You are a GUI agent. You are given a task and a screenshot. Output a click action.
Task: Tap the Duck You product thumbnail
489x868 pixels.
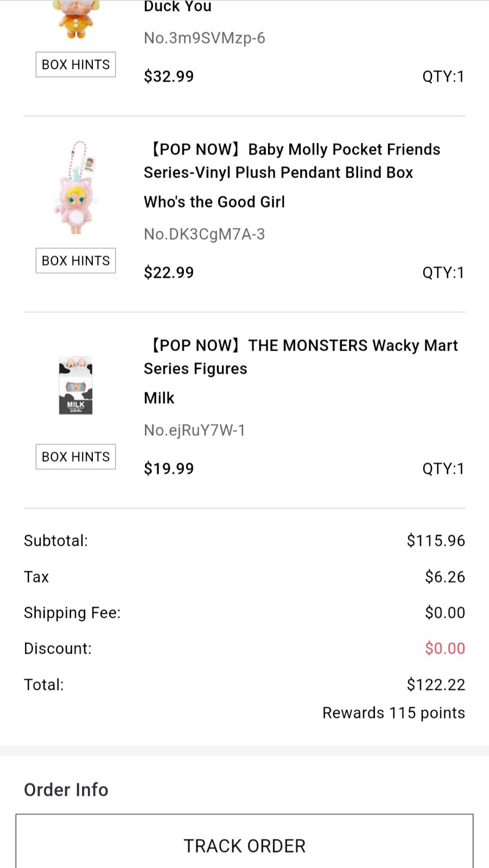75,20
